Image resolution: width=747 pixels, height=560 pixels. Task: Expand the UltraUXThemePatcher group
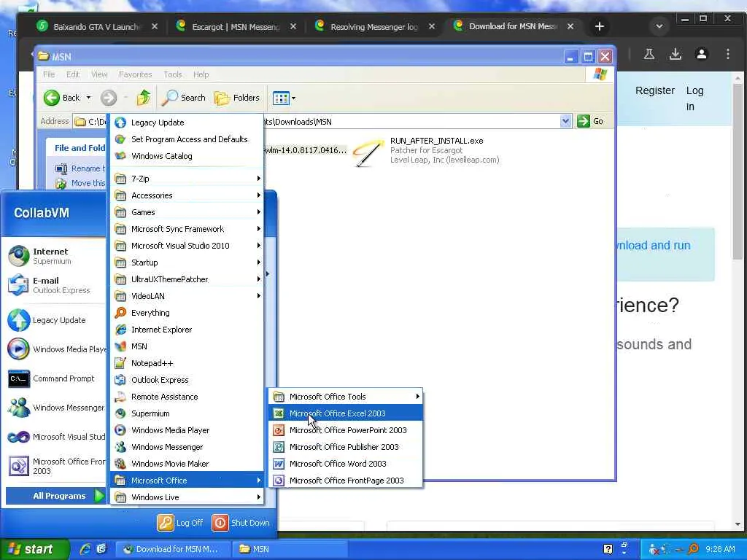(187, 279)
